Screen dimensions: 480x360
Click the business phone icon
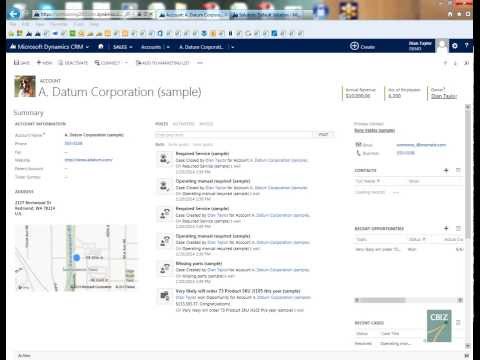click(358, 153)
